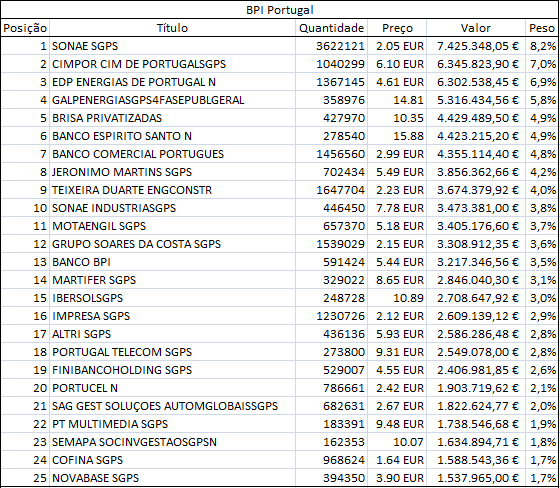Click the Título column header
Image resolution: width=560 pixels, height=488 pixels.
(x=172, y=28)
